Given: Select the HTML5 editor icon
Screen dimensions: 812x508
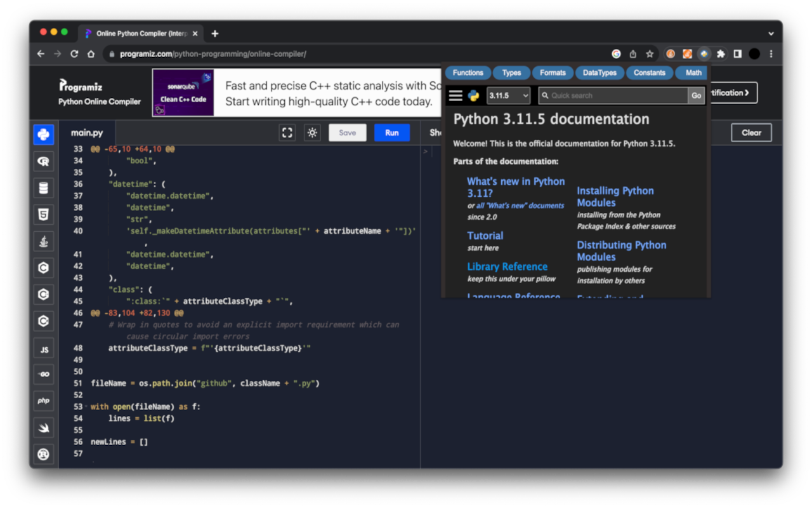Looking at the screenshot, I should (x=43, y=215).
